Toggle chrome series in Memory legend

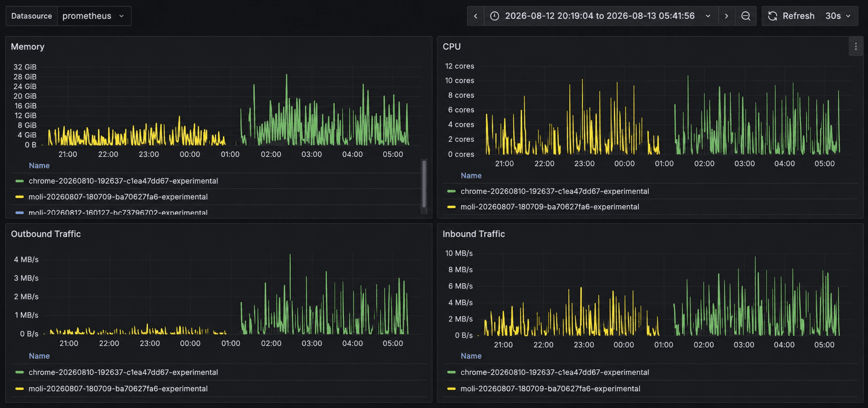123,181
